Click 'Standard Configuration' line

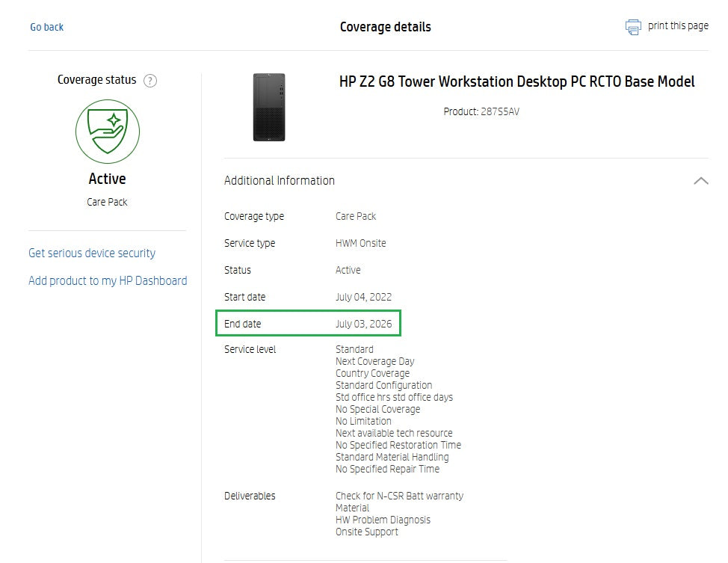[384, 386]
